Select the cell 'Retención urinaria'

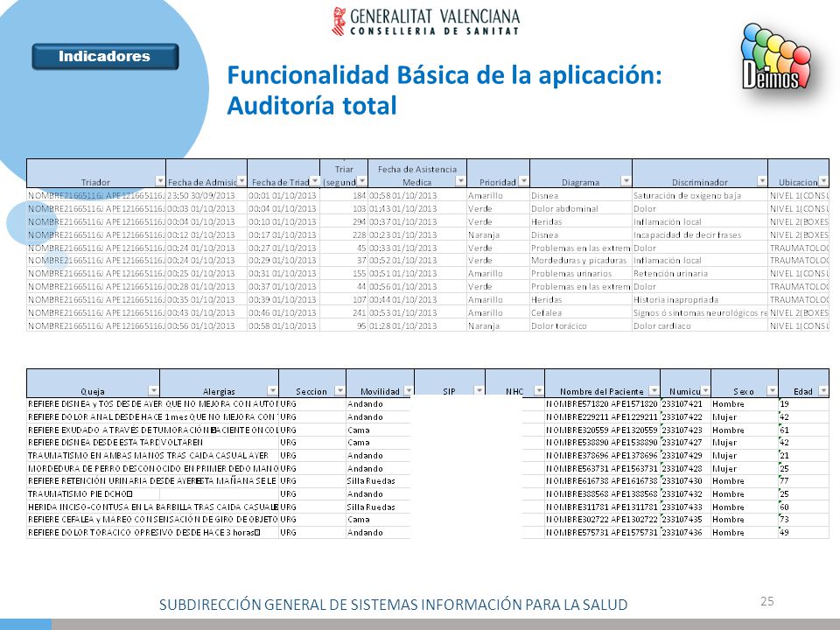(700, 273)
